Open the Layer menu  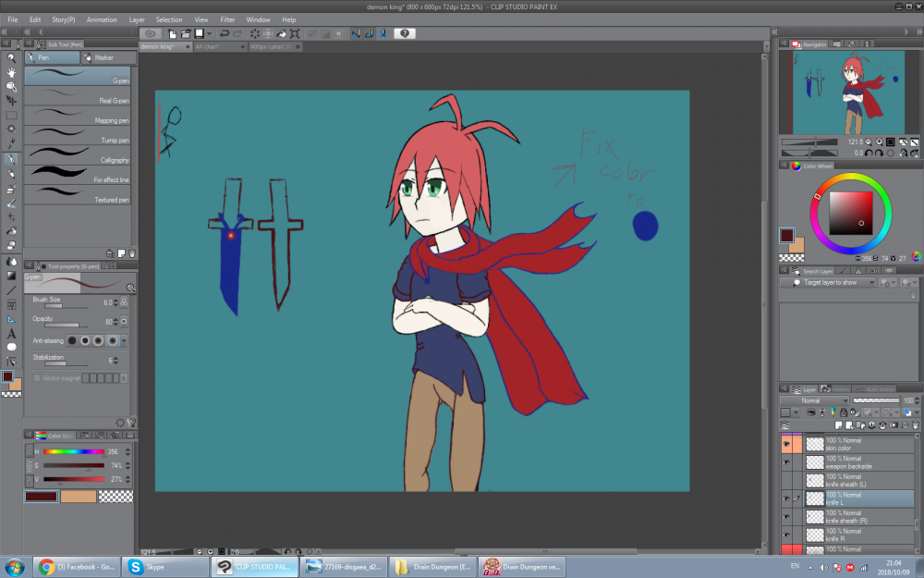pyautogui.click(x=137, y=19)
